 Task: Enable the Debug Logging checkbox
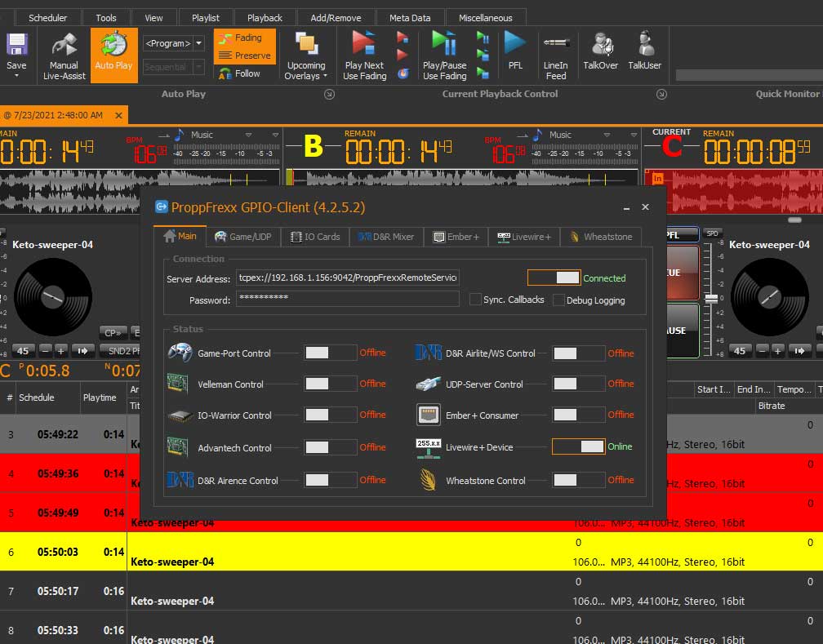[x=558, y=300]
